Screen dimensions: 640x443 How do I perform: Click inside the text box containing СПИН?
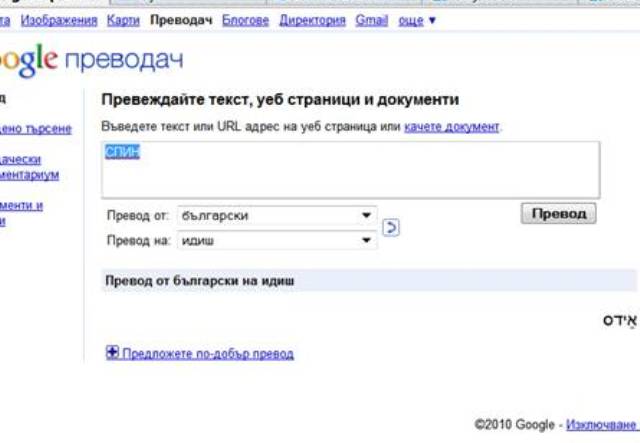tap(350, 170)
